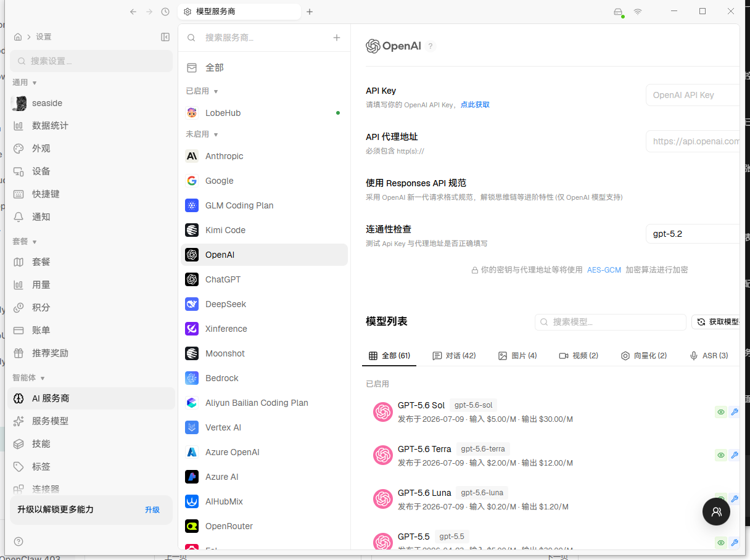750x560 pixels.
Task: Switch to 向量化 (2) models tab
Action: click(643, 356)
